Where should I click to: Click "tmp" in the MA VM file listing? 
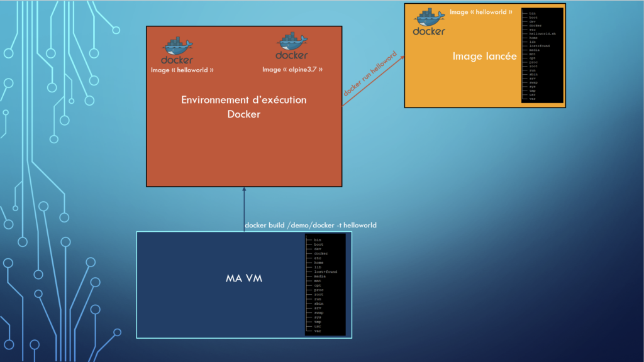318,322
